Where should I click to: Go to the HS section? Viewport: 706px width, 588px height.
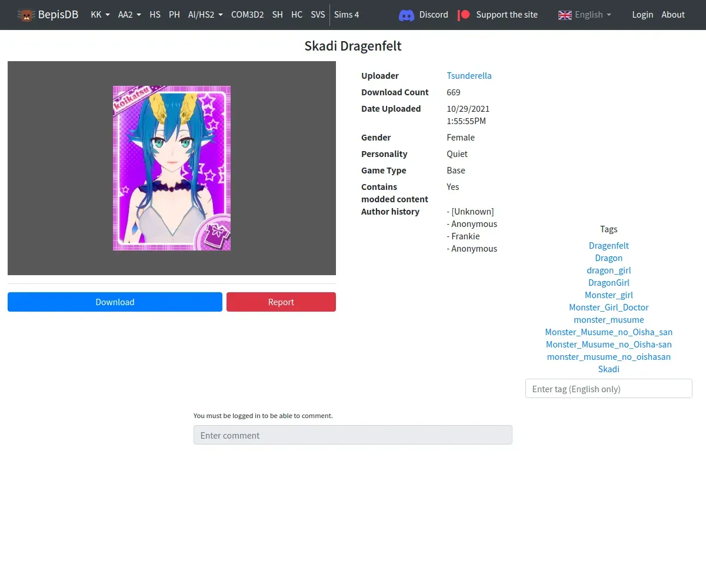[x=155, y=15]
